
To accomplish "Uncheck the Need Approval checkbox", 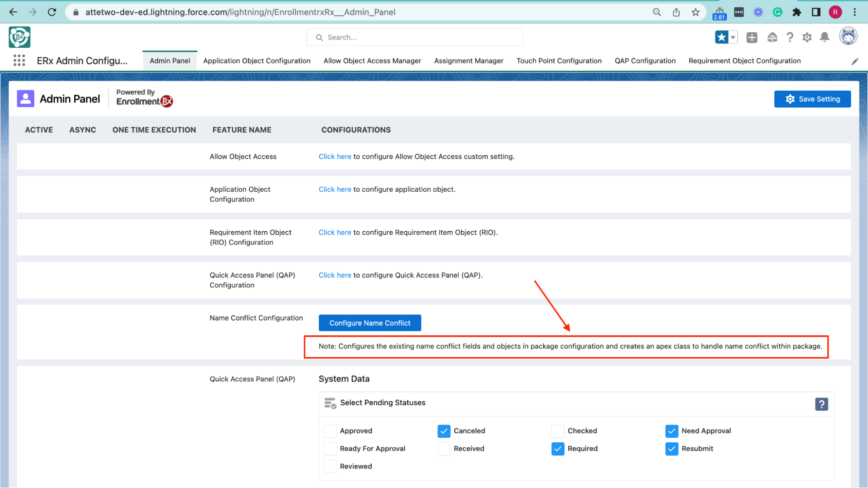I will point(671,431).
